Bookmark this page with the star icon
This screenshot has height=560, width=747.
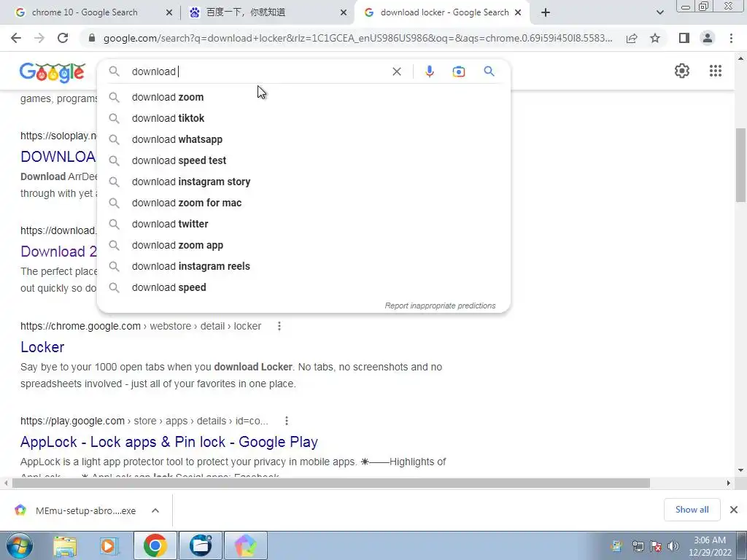(x=655, y=38)
